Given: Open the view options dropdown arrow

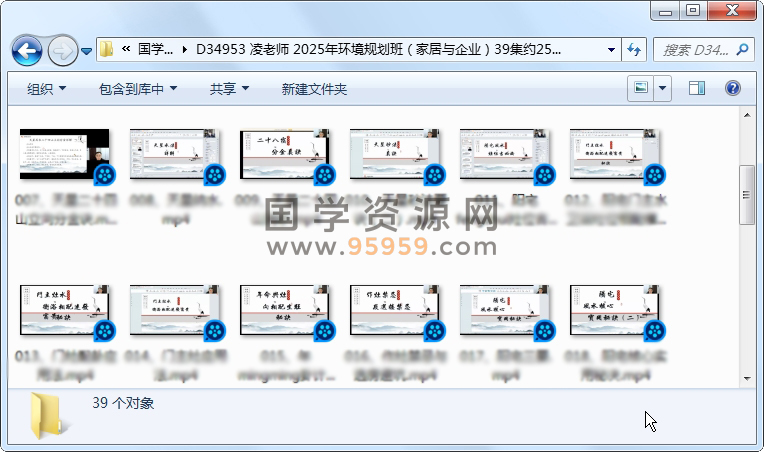Looking at the screenshot, I should pyautogui.click(x=663, y=89).
